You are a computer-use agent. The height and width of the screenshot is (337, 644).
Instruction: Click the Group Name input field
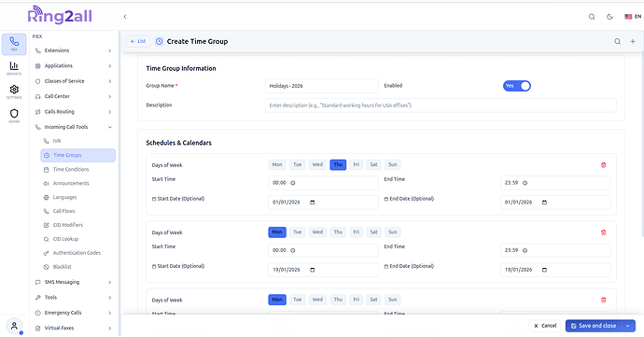[x=322, y=86]
